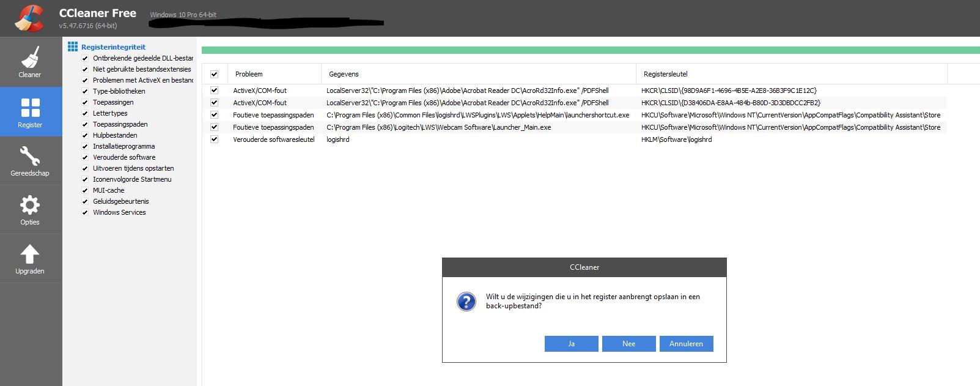
Task: Uncheck the launchershortcut.exe row checkbox
Action: point(214,115)
